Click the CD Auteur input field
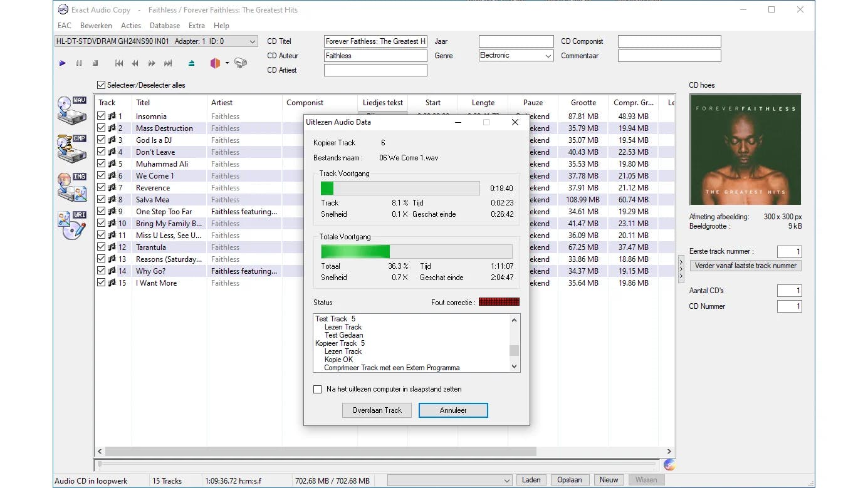The width and height of the screenshot is (868, 488). (375, 56)
